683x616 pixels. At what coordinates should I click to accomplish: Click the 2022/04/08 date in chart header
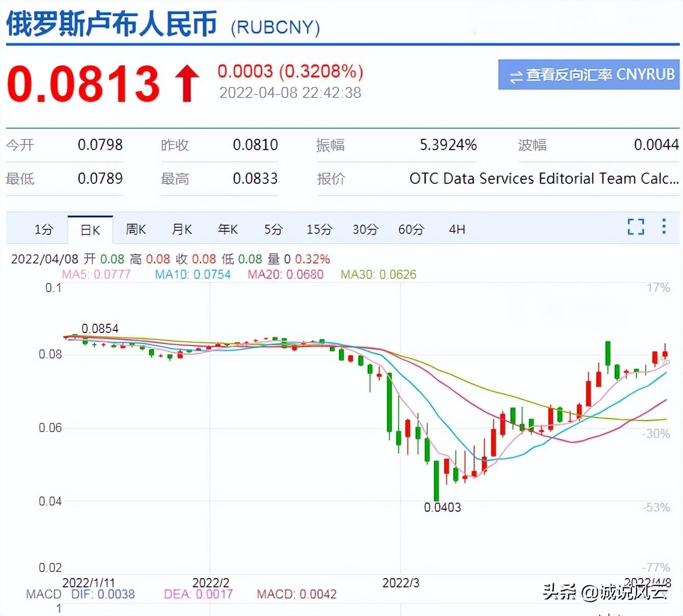tap(45, 259)
